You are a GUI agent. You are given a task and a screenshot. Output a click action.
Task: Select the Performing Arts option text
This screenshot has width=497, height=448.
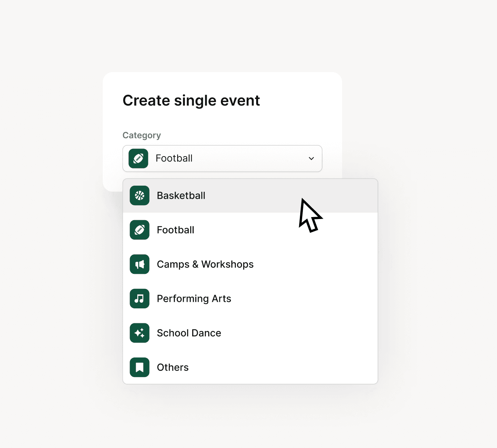coord(194,298)
